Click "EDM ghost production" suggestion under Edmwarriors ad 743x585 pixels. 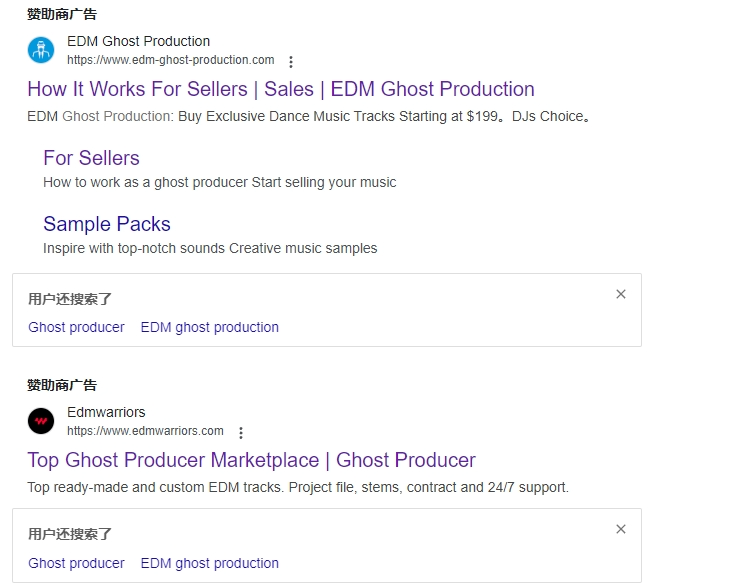[x=209, y=563]
